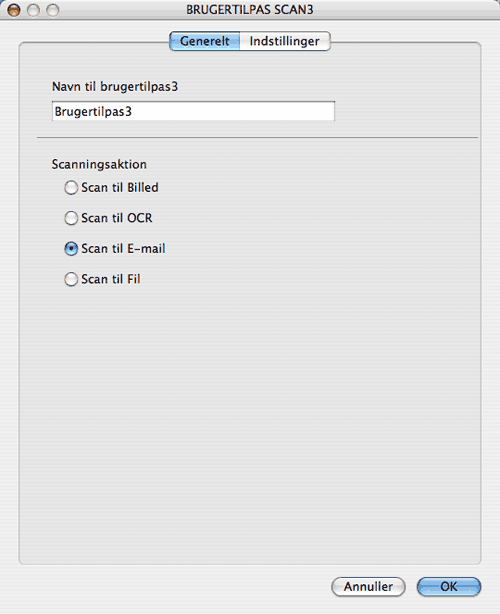The height and width of the screenshot is (614, 500).
Task: Click the gray zoom window button
Action: 52,10
